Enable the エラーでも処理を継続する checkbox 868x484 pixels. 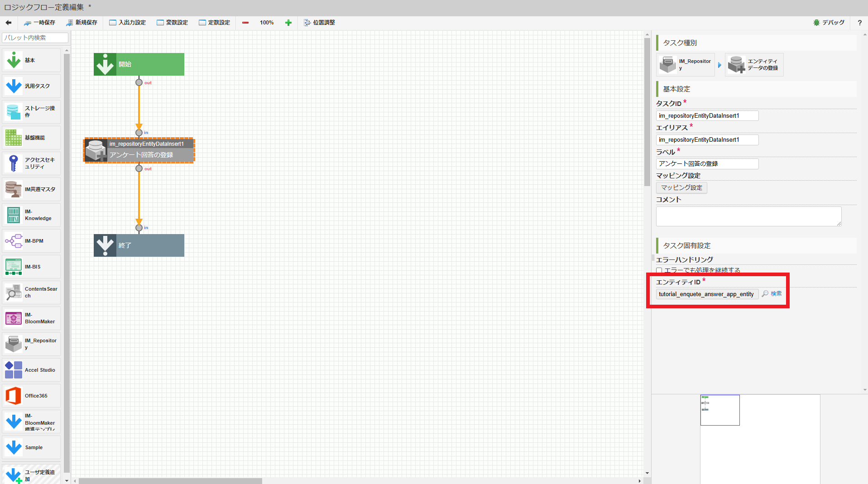[x=659, y=270]
